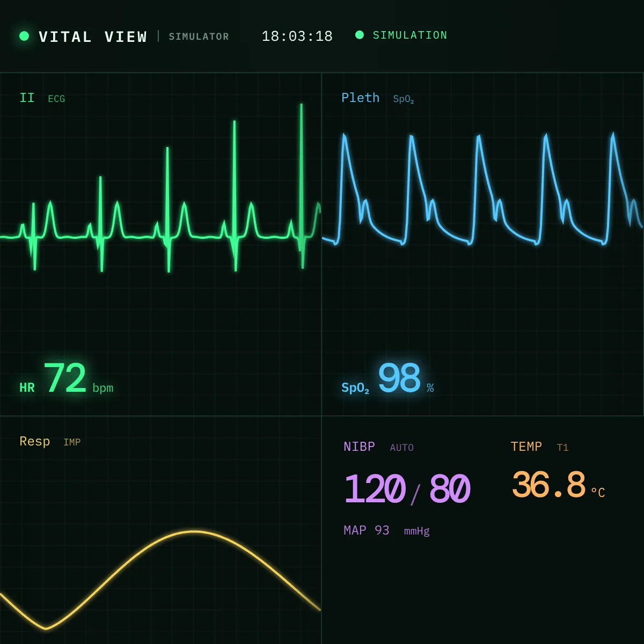Click the 18:03:18 clock display

pos(297,36)
